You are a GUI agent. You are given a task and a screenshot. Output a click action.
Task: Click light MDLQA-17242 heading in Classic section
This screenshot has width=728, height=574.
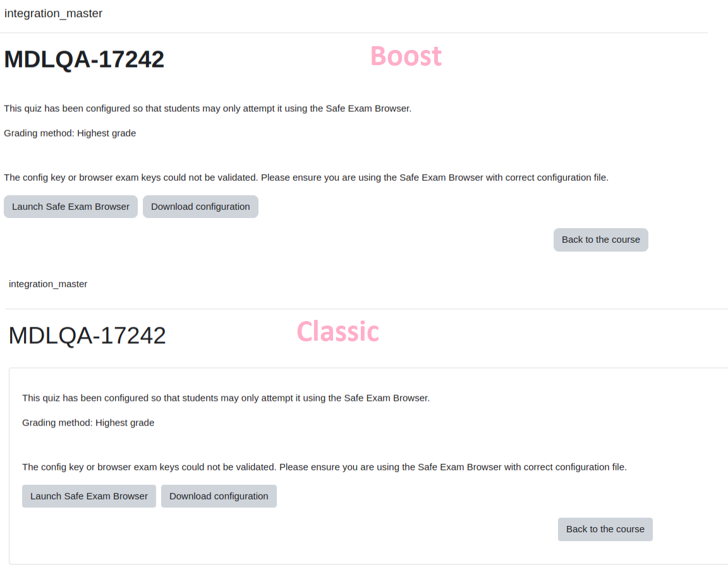87,336
